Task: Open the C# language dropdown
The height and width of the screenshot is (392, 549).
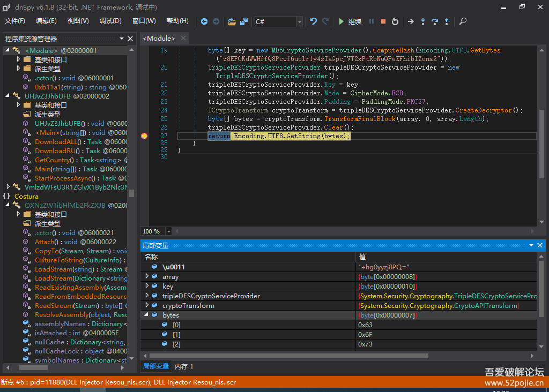Action: [299, 21]
